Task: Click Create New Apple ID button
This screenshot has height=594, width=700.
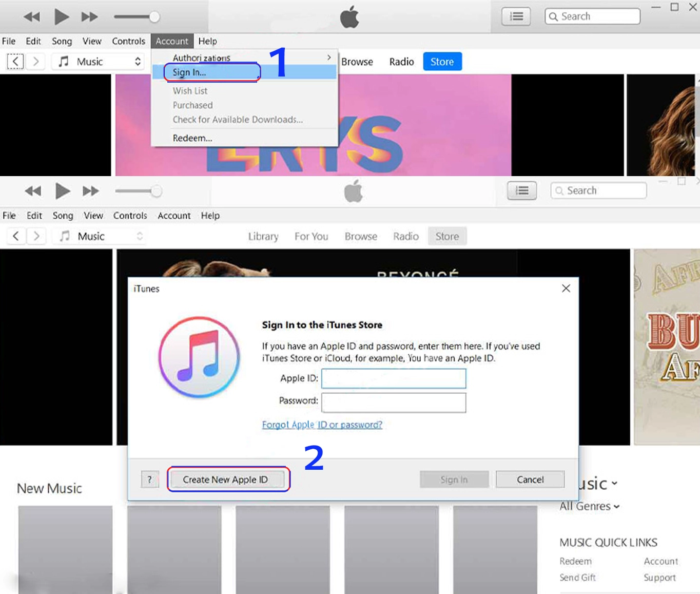Action: [226, 480]
